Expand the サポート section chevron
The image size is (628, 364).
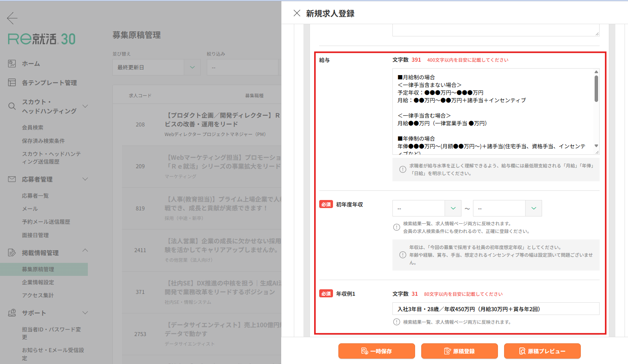coord(85,313)
